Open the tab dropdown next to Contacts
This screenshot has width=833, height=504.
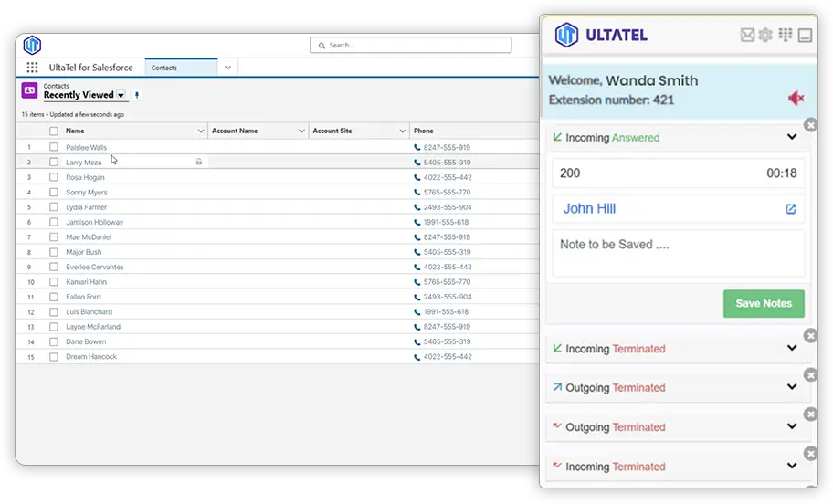click(227, 68)
